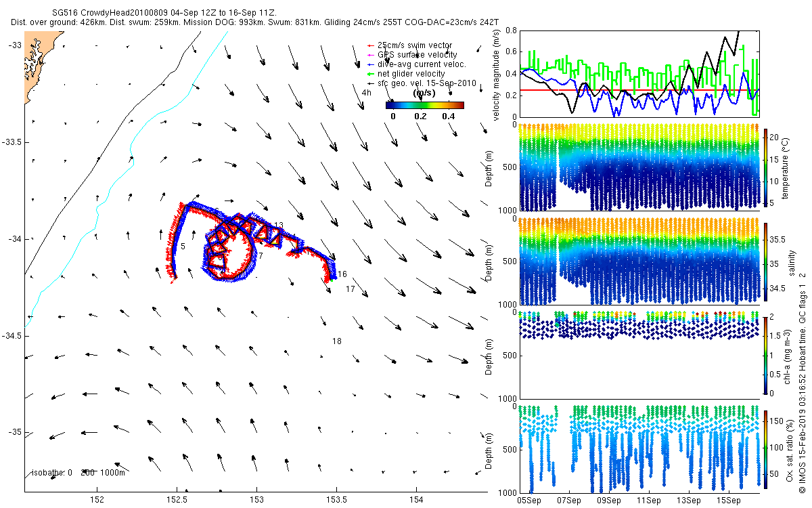Click the '4h' label beside the legend
The width and height of the screenshot is (812, 508).
pyautogui.click(x=366, y=93)
